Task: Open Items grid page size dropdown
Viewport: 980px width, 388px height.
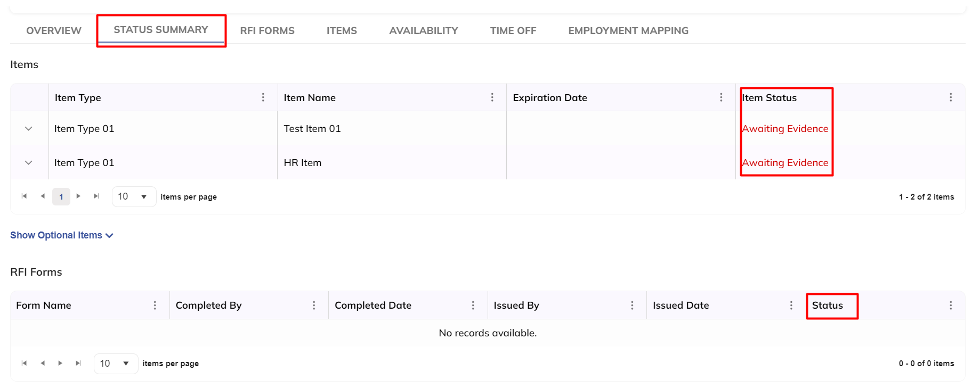Action: (134, 197)
